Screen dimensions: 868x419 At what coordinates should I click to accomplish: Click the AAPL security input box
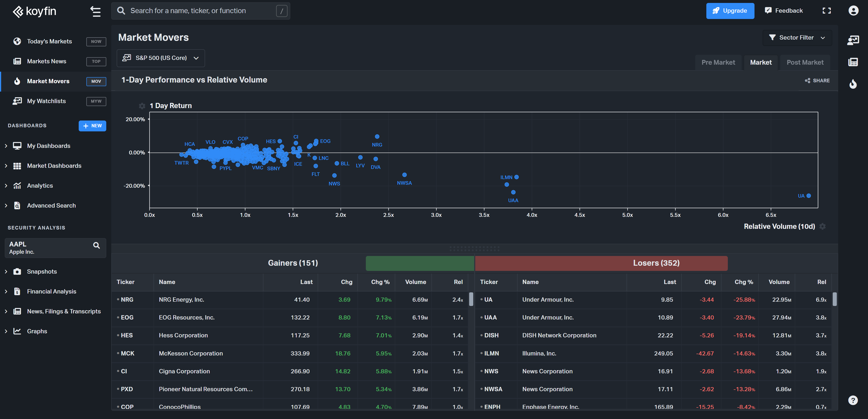tap(55, 248)
